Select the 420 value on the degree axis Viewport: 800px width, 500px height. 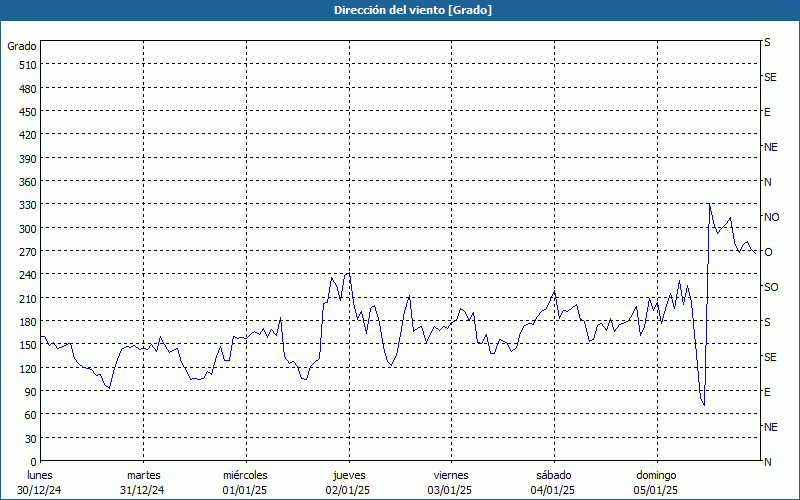click(x=28, y=135)
